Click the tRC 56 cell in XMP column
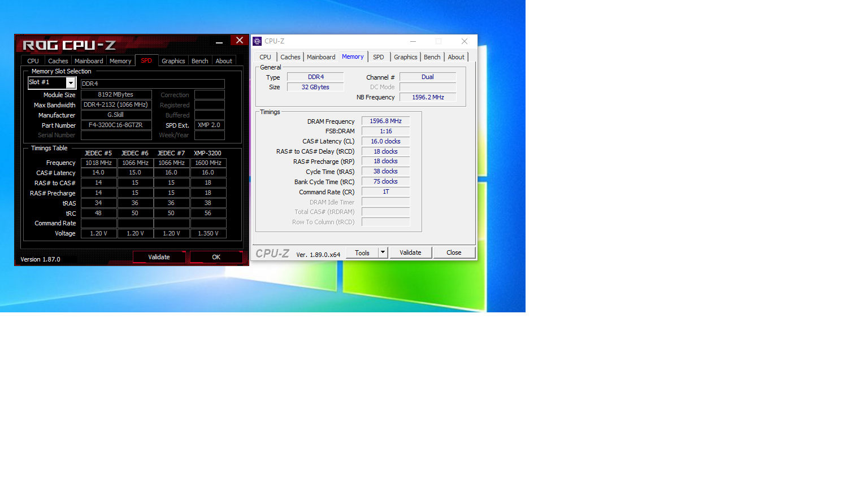 coord(208,213)
